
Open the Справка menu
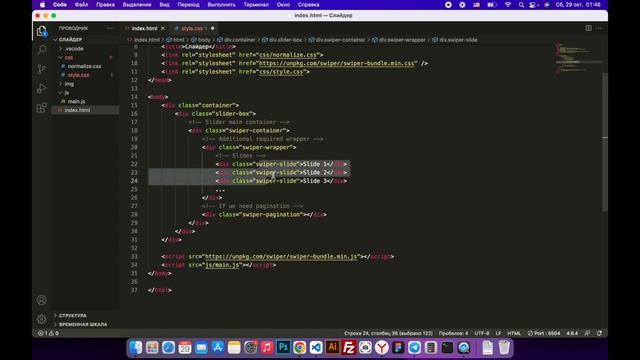pos(308,5)
